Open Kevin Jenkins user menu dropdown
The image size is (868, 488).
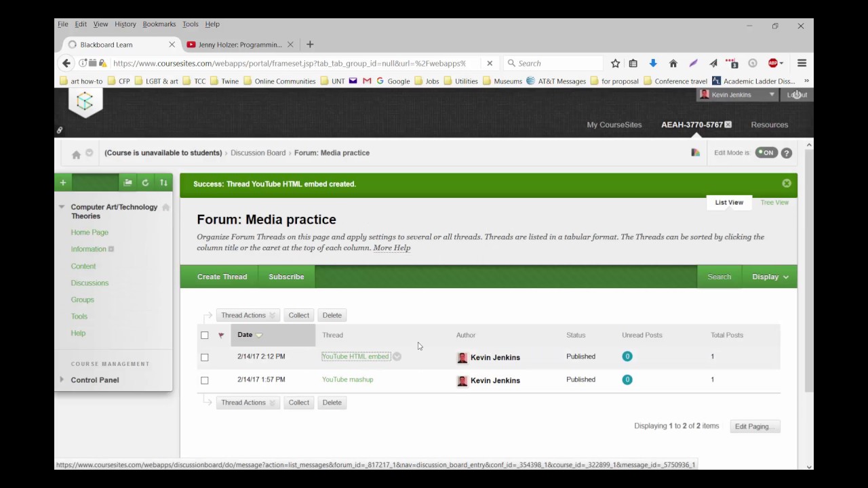[772, 95]
